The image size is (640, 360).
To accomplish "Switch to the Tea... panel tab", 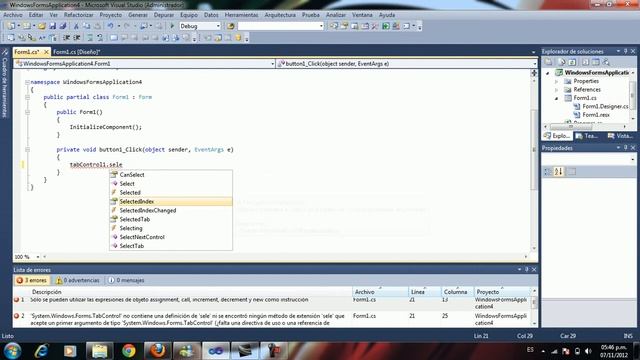I will click(x=587, y=136).
